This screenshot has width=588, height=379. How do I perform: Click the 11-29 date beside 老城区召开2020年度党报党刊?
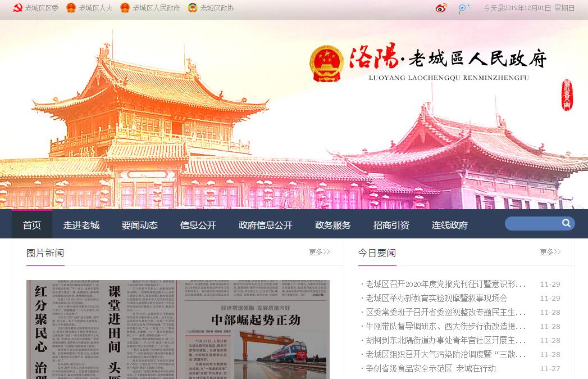point(550,284)
